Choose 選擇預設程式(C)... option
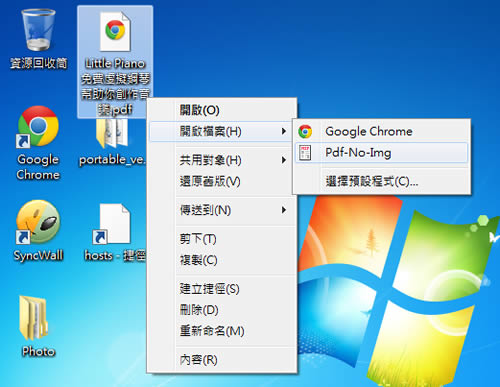The height and width of the screenshot is (387, 500). click(x=382, y=182)
